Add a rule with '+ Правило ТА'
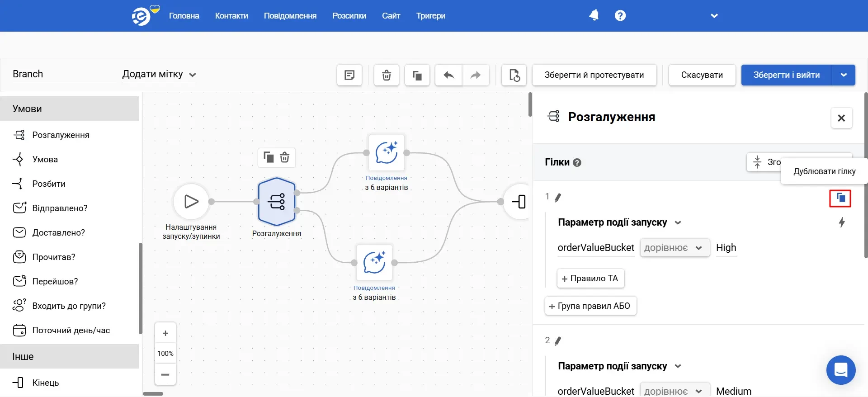The height and width of the screenshot is (397, 868). tap(590, 279)
